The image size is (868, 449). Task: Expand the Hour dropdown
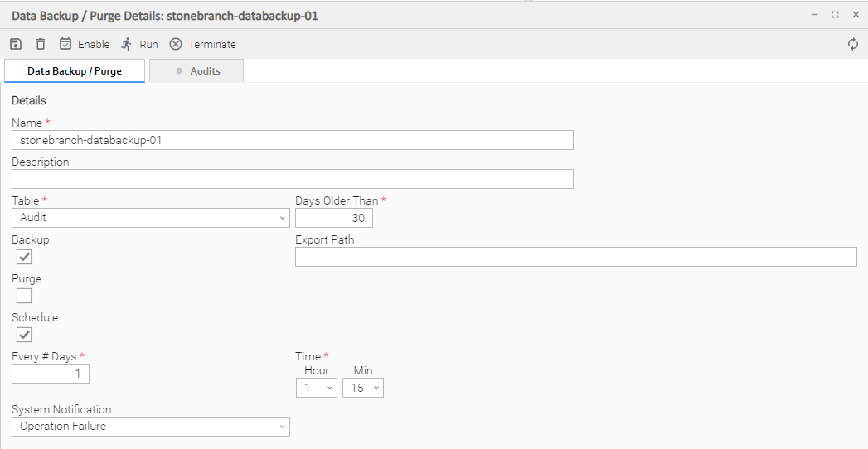[x=316, y=388]
